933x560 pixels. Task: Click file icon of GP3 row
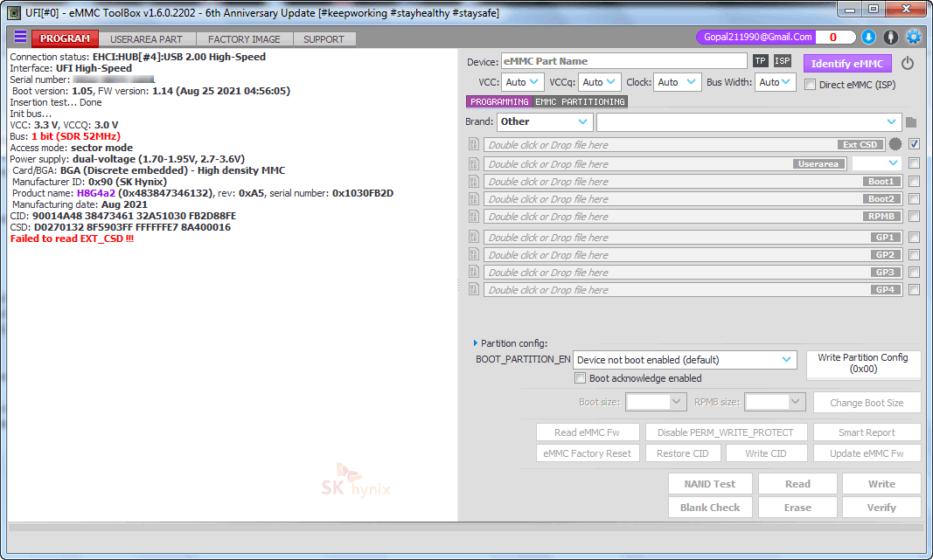click(474, 272)
